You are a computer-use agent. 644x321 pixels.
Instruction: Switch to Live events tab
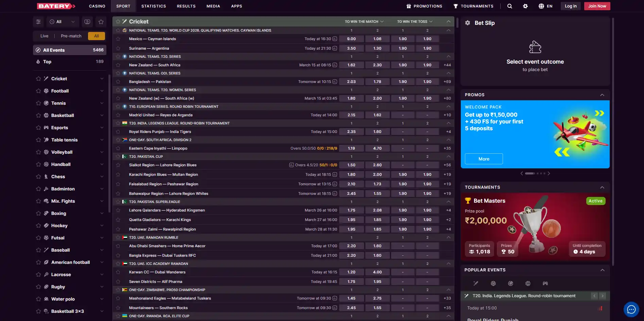tap(45, 36)
